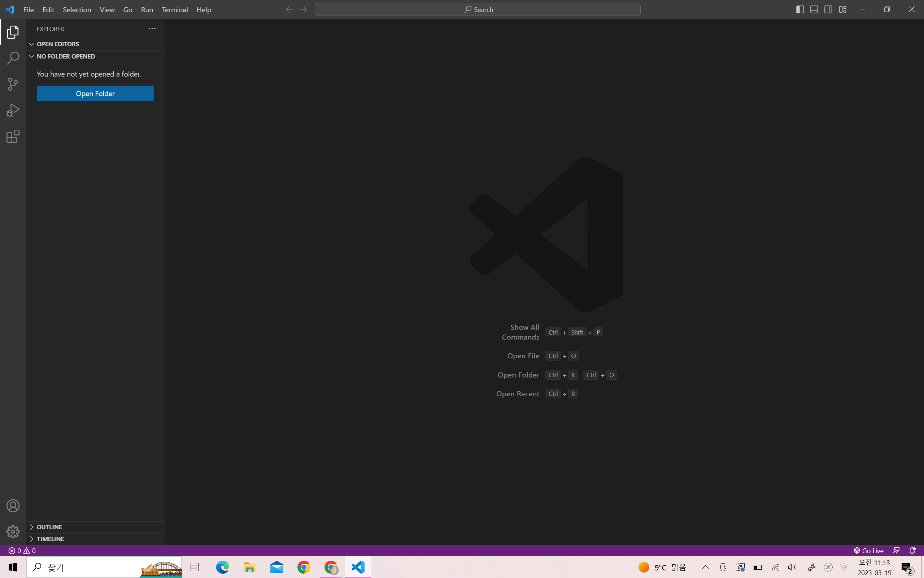Open the Manage gear menu
This screenshot has height=578, width=924.
click(13, 532)
